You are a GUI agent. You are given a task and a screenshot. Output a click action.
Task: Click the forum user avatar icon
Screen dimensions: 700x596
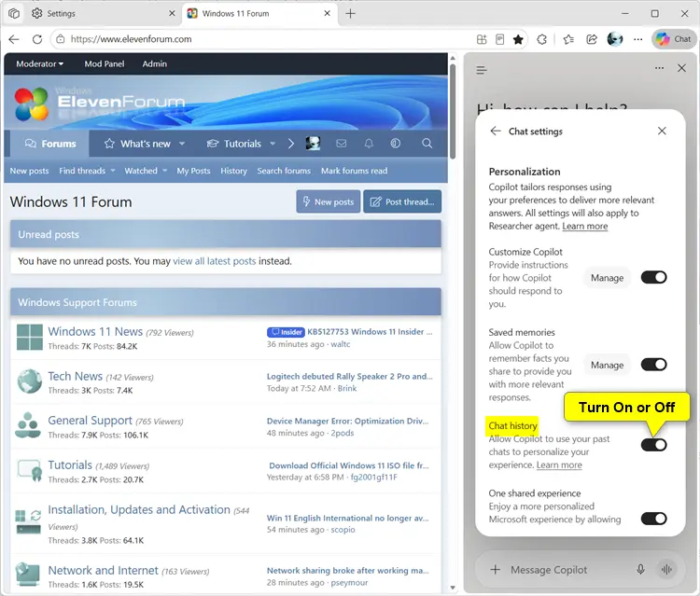pos(313,144)
